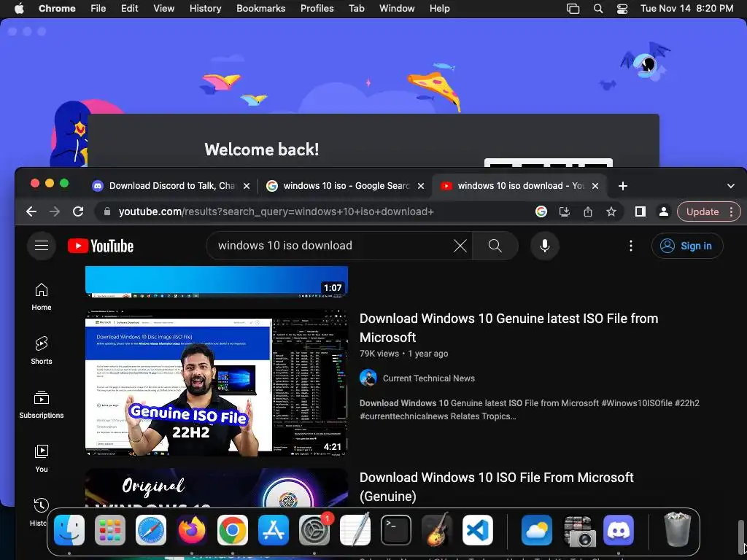Open the Apple menu
Screen dimensions: 747x560
coord(19,9)
